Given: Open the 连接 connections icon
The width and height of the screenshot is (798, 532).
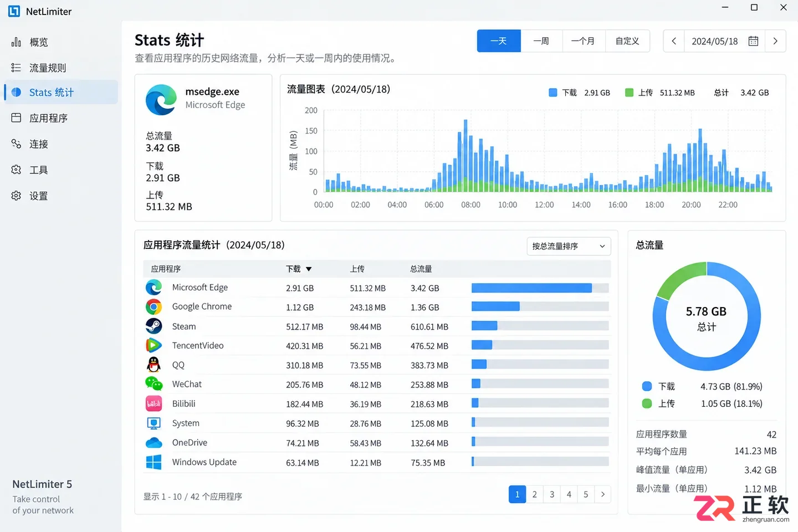Looking at the screenshot, I should [x=16, y=144].
